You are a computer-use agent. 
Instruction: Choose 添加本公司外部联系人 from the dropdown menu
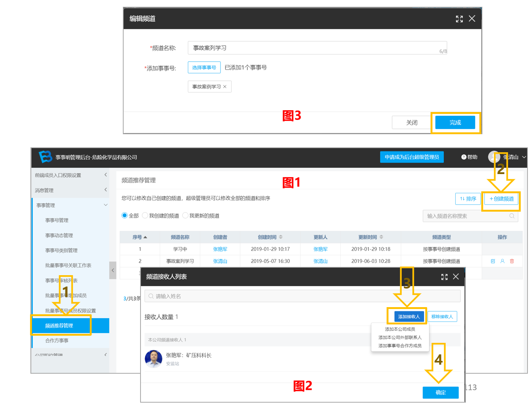click(400, 338)
